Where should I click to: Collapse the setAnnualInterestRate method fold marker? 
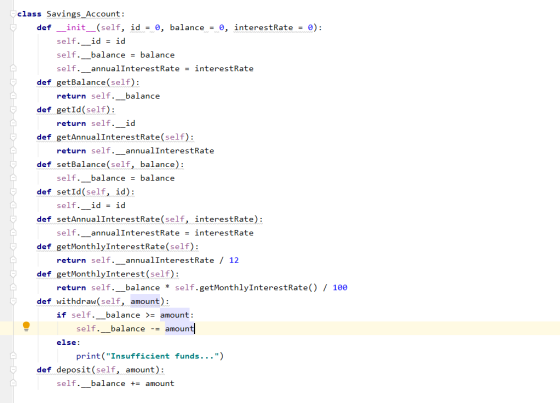[13, 219]
